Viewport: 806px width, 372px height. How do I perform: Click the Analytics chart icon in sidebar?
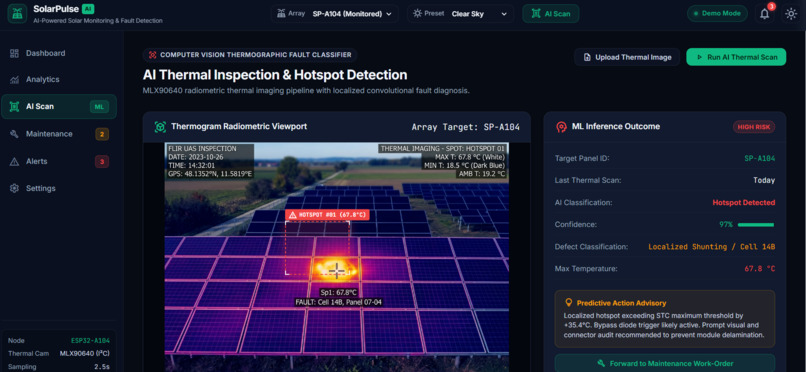14,80
